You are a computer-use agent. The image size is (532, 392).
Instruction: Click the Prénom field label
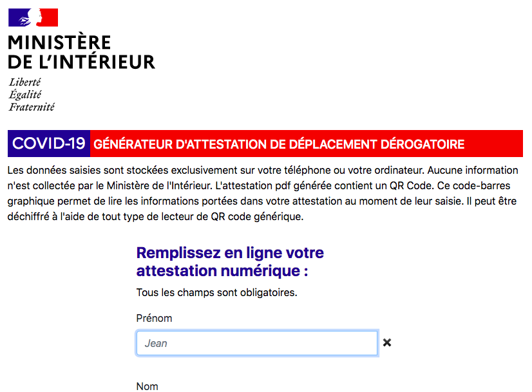click(x=154, y=319)
